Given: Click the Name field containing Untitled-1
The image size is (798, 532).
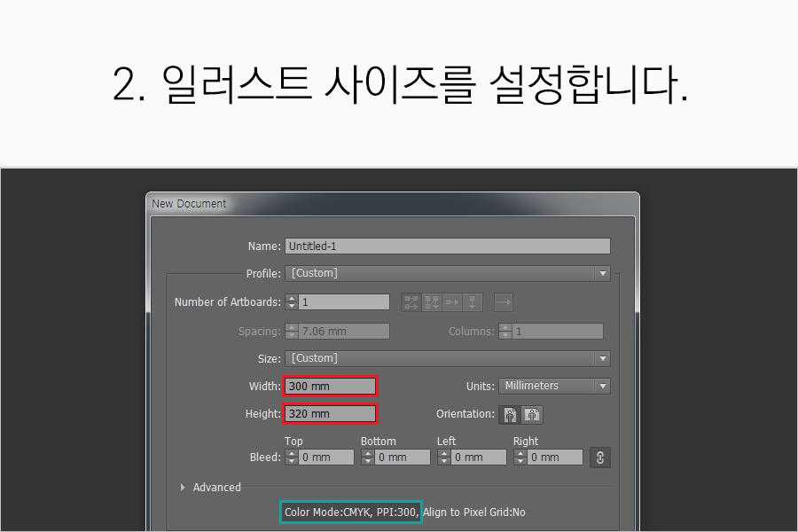Looking at the screenshot, I should click(x=447, y=246).
